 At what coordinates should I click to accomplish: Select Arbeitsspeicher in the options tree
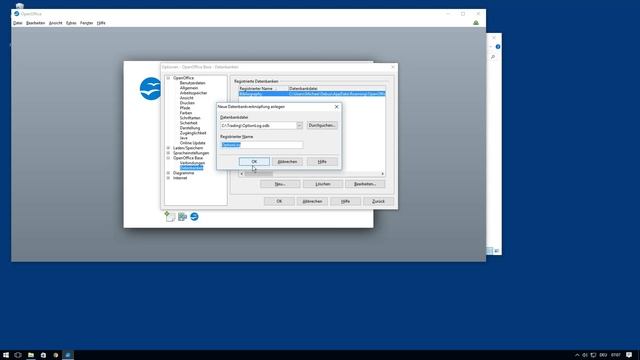pos(193,93)
